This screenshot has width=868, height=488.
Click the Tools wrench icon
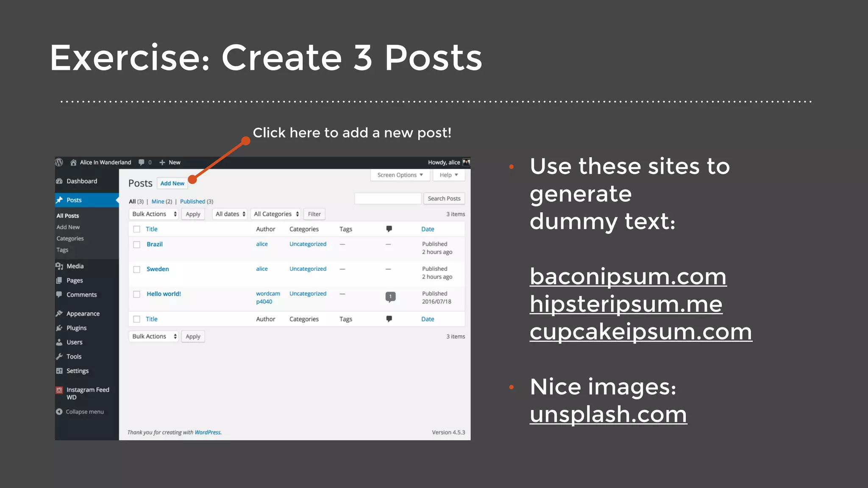59,356
